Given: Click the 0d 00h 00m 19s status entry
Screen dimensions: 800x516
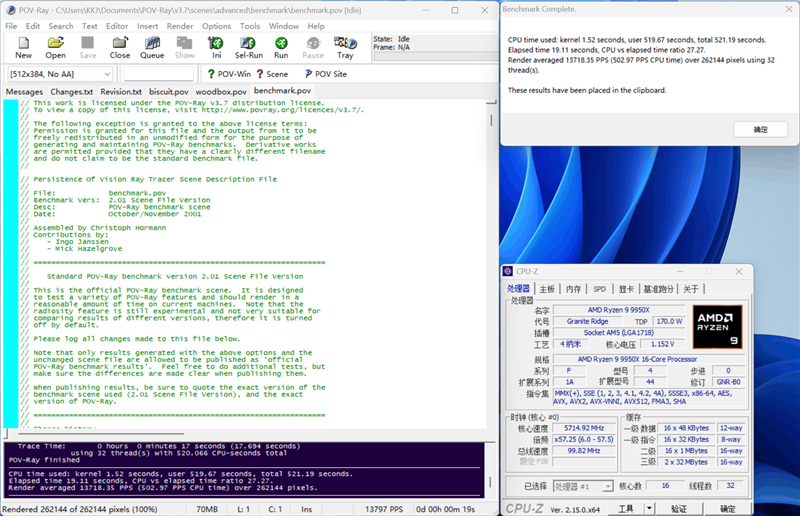Looking at the screenshot, I should (445, 509).
